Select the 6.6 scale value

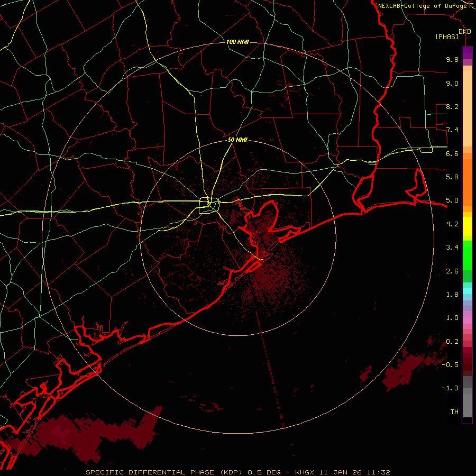tap(452, 153)
